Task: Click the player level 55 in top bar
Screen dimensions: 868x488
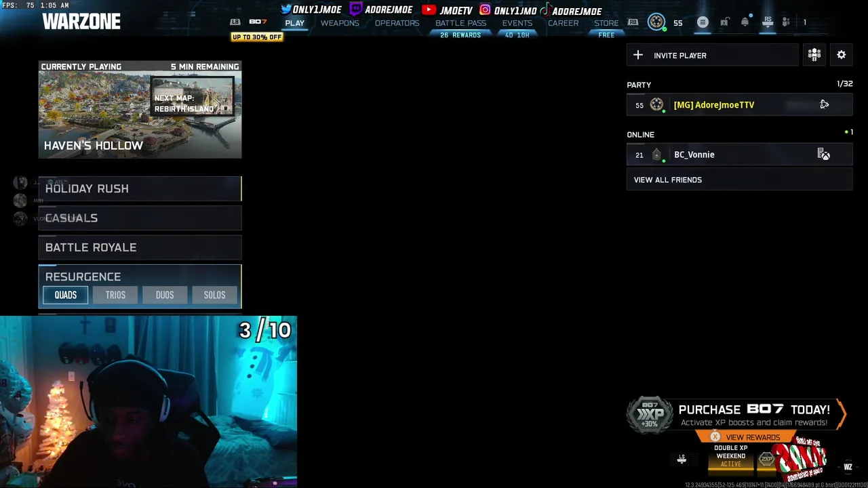Action: (677, 23)
